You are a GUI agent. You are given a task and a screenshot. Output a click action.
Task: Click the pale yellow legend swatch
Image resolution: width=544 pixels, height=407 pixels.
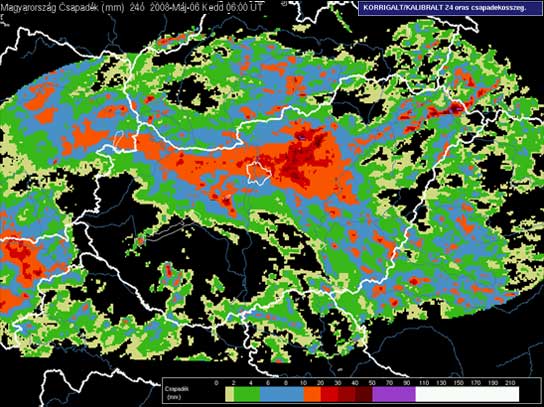pyautogui.click(x=229, y=394)
